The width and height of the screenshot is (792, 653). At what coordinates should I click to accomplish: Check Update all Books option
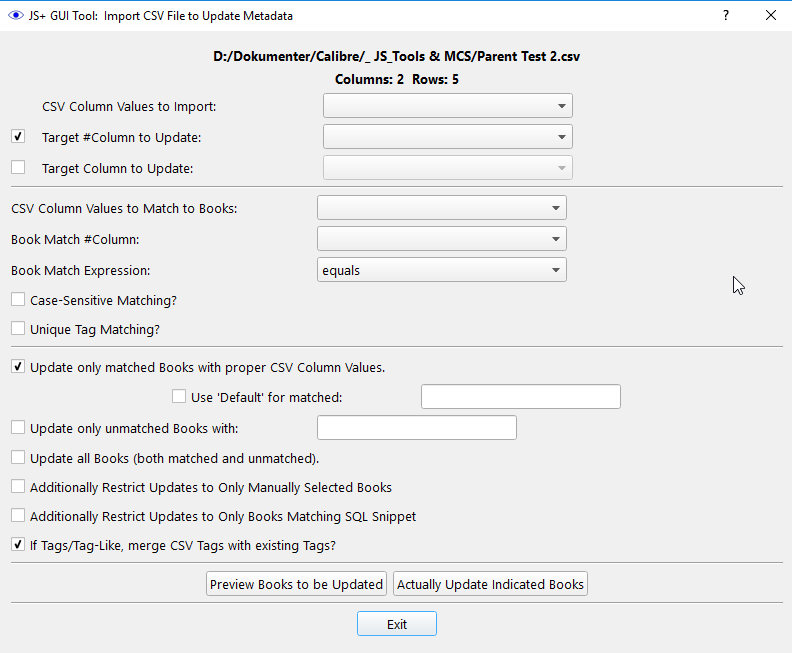click(x=18, y=458)
